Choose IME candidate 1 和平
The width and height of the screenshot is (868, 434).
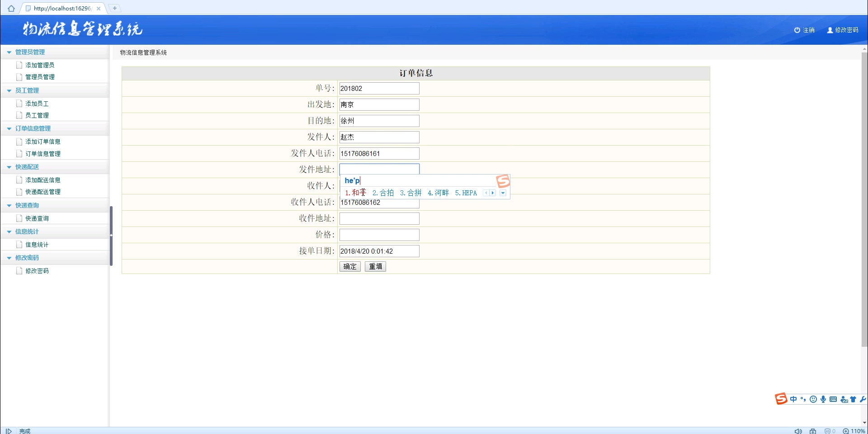355,193
